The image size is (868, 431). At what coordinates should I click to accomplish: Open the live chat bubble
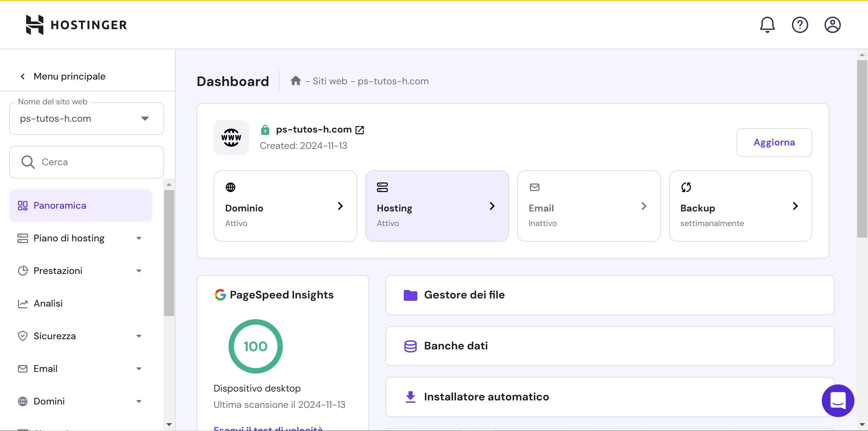click(838, 401)
